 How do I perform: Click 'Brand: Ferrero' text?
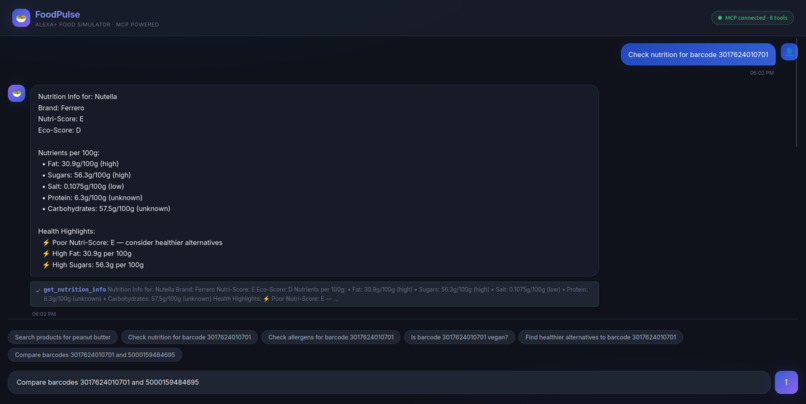[x=61, y=108]
